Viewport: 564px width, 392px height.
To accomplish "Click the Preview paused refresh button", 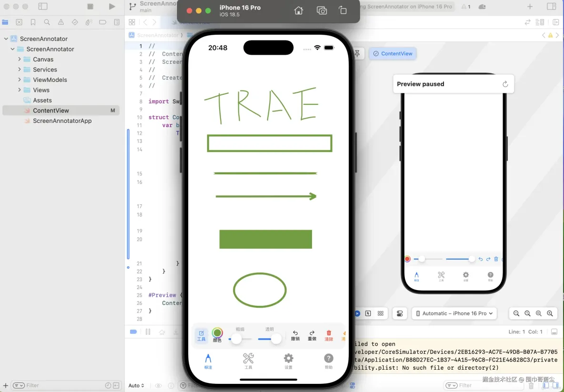I will click(505, 83).
